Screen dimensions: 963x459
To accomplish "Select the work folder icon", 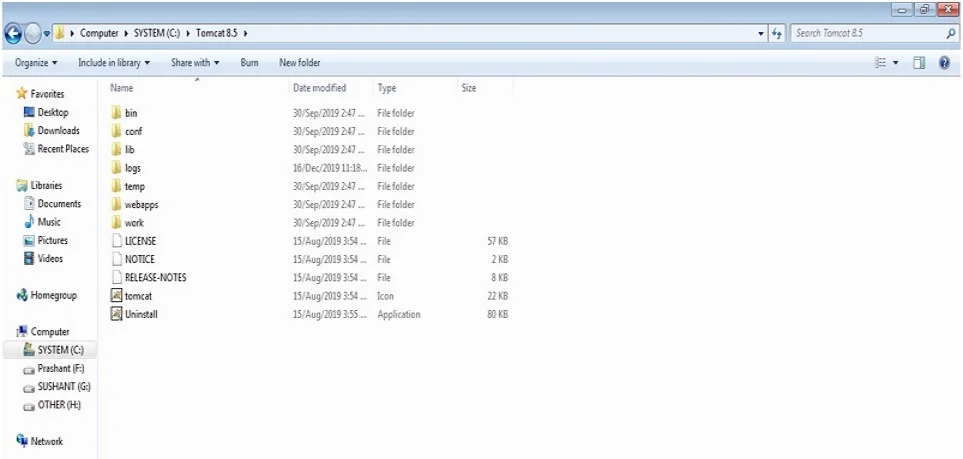I will tap(116, 222).
